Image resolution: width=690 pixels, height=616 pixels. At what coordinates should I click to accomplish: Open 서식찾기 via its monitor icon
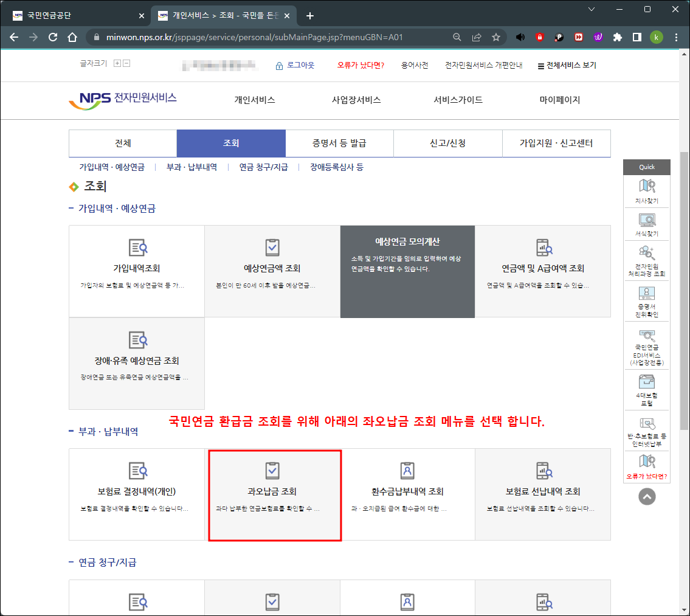(x=646, y=221)
